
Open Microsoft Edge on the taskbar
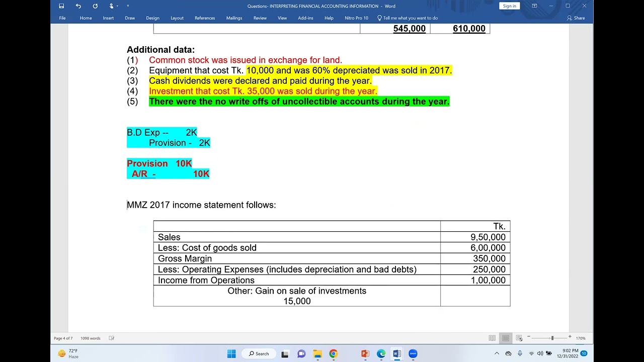click(381, 353)
